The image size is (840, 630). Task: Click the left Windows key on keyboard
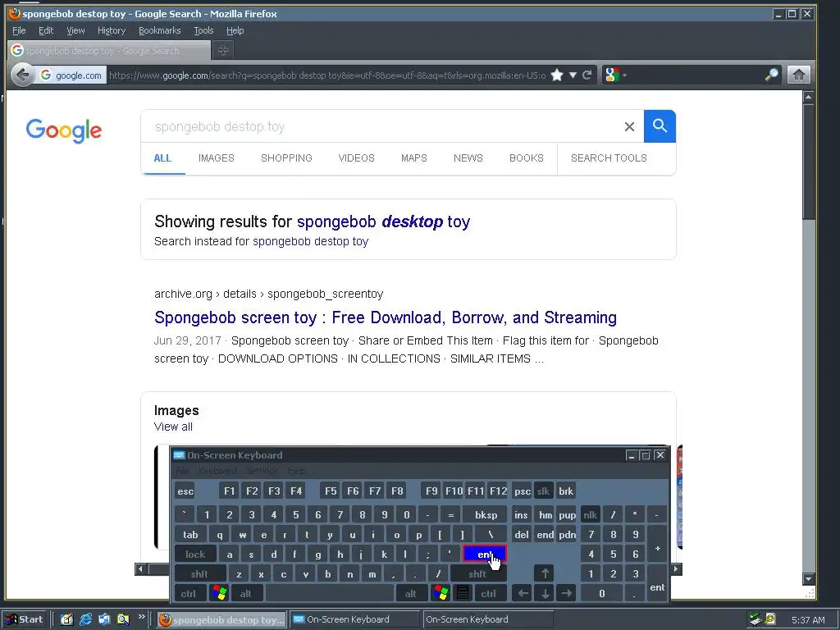pyautogui.click(x=219, y=593)
